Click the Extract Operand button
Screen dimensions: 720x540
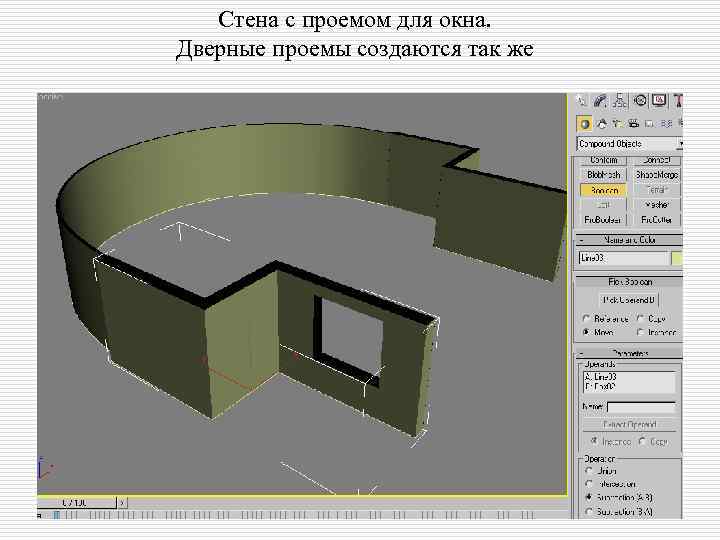tap(629, 425)
